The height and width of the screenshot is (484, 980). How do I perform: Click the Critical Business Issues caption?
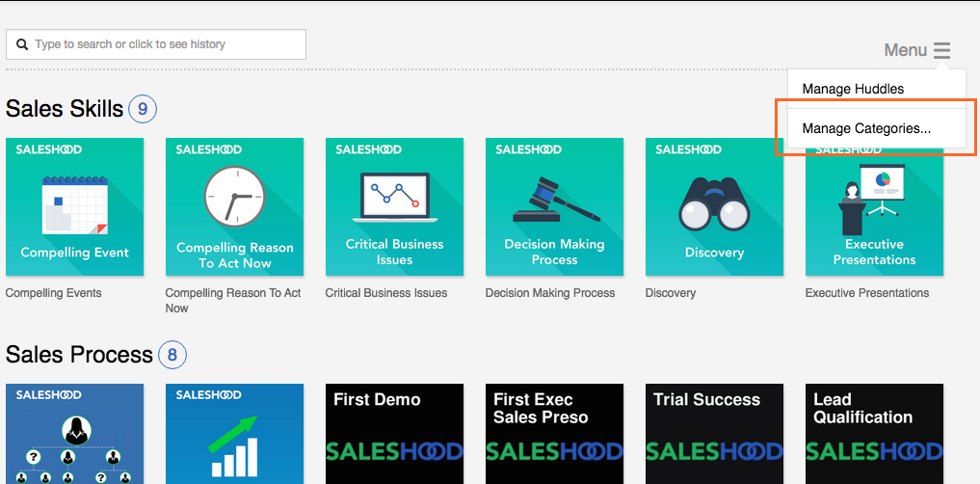[x=386, y=293]
